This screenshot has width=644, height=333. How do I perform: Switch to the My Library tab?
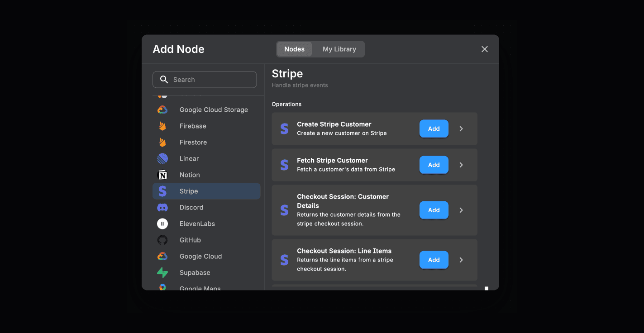click(339, 49)
